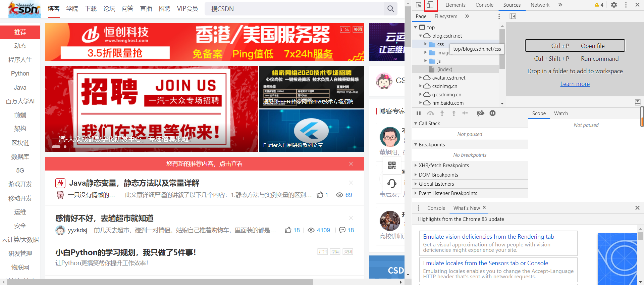Viewport: 644px width, 285px height.
Task: Collapse the blog.csdn.net tree node
Action: coord(420,36)
